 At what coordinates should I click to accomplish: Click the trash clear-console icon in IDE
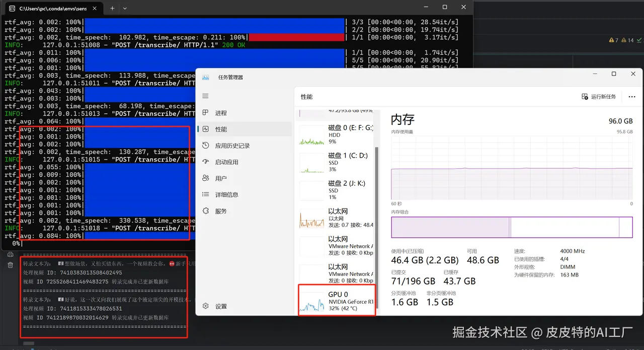tap(10, 265)
